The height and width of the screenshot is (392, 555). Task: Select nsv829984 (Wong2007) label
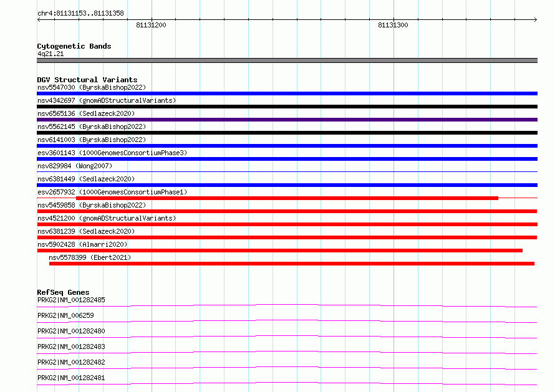[75, 166]
